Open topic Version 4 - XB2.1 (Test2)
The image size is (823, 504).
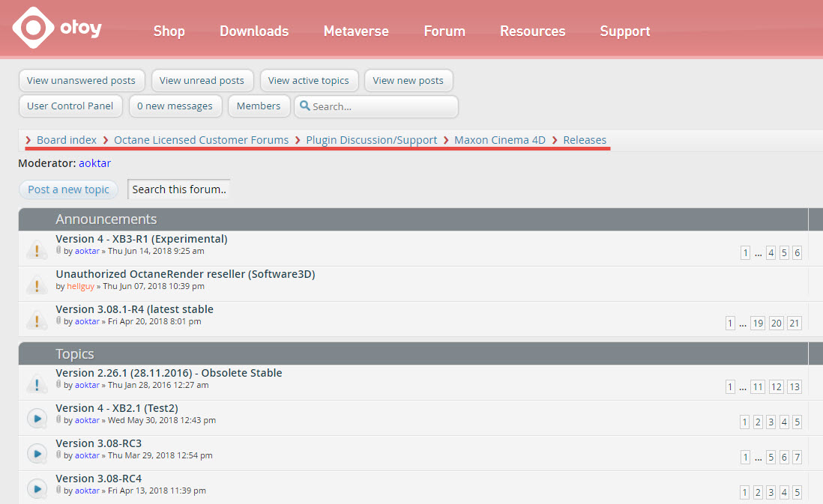(117, 407)
